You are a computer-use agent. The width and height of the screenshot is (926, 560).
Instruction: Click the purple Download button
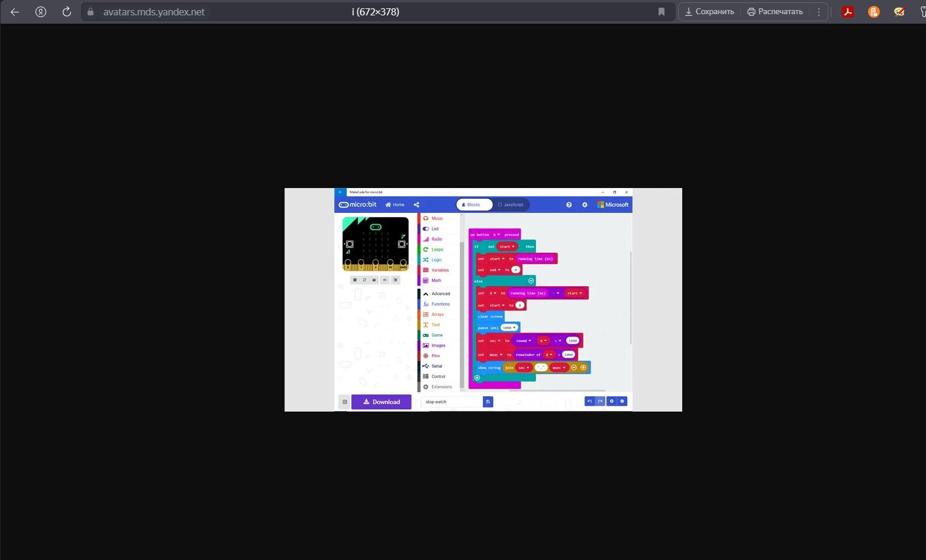pos(381,402)
